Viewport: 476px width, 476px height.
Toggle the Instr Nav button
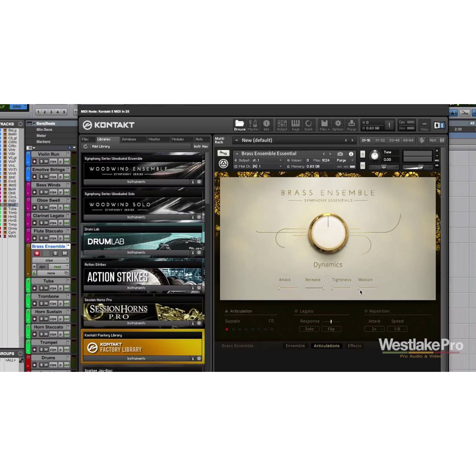[x=201, y=146]
